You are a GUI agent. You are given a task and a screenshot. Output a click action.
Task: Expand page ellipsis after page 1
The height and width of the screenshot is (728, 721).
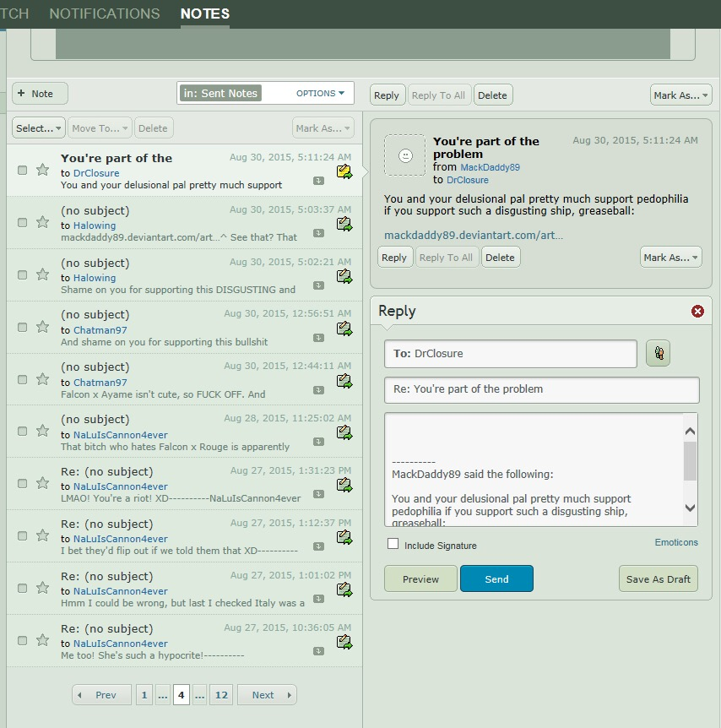[x=162, y=695]
